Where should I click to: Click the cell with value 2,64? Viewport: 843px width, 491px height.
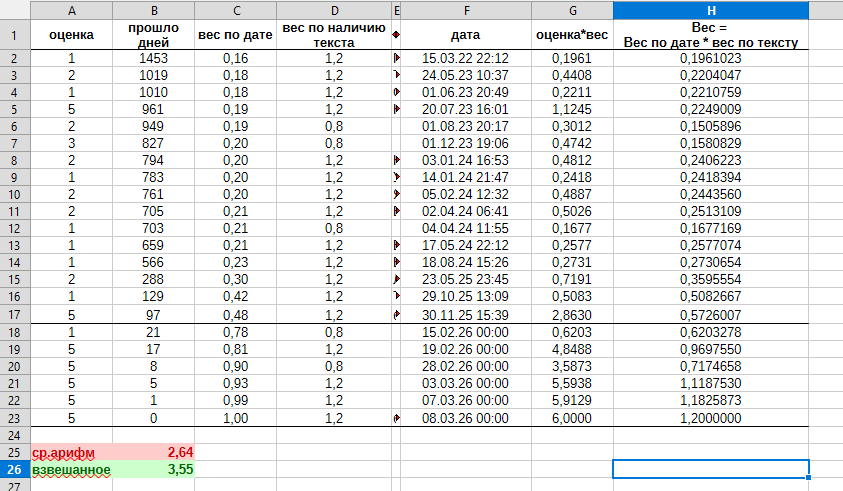point(154,452)
